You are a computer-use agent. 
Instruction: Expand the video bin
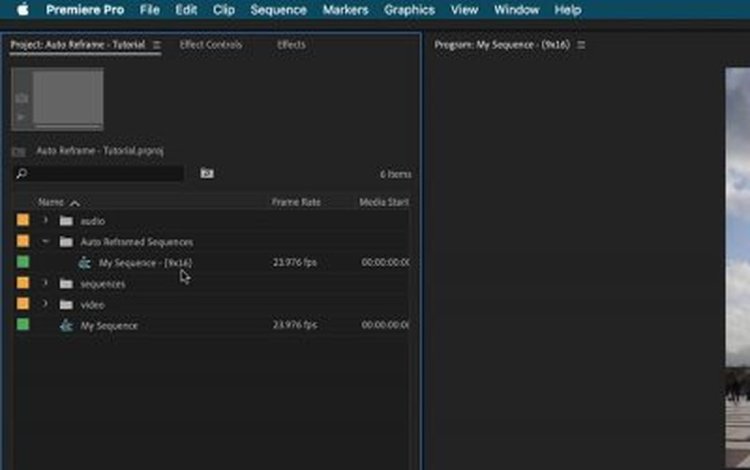coord(45,304)
